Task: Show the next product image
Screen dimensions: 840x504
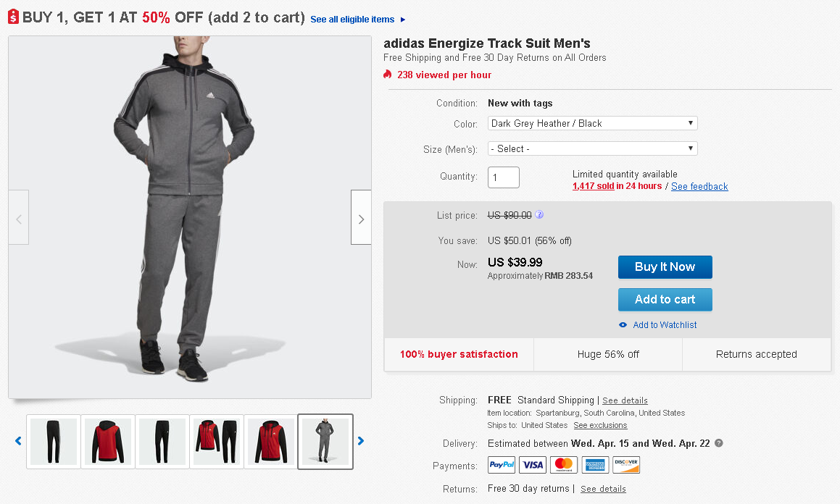Action: (361, 219)
